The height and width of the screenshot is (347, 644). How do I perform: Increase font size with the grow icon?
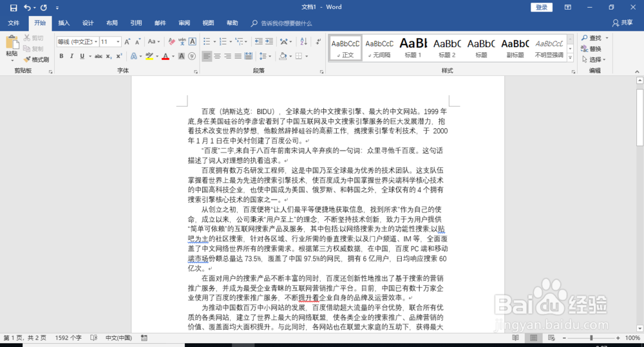click(x=128, y=41)
